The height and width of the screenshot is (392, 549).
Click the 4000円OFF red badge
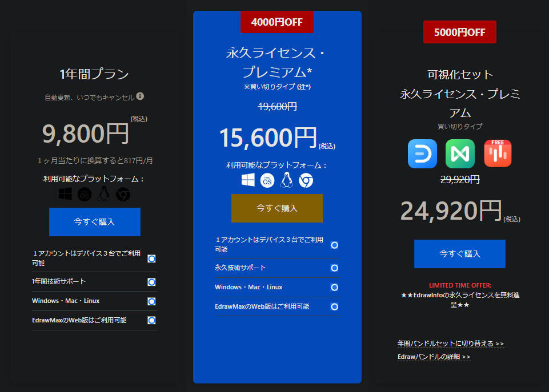[277, 22]
